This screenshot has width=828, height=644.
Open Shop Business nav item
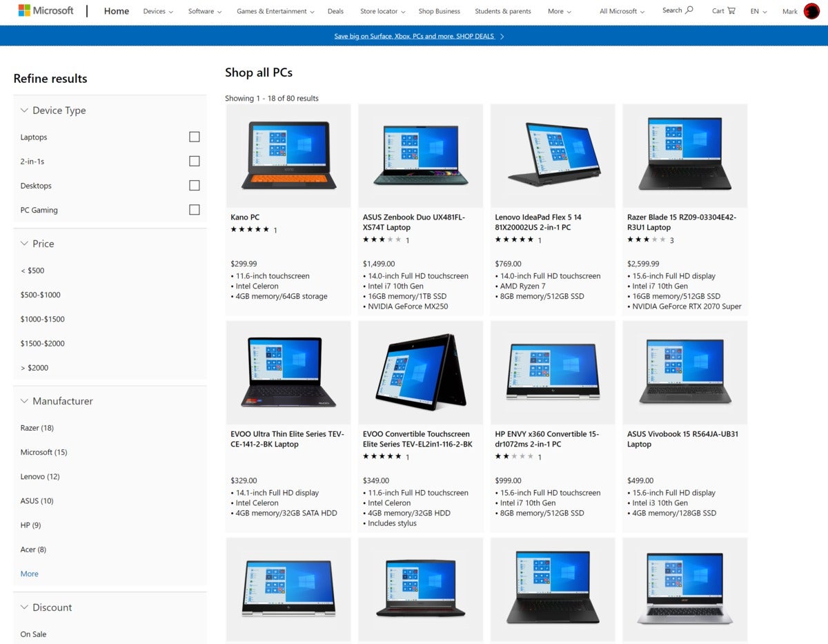[x=439, y=11]
